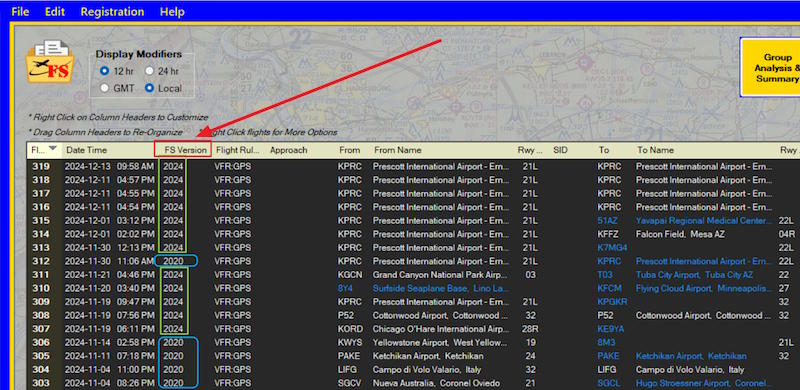
Task: Select flight number 310
Action: [41, 288]
